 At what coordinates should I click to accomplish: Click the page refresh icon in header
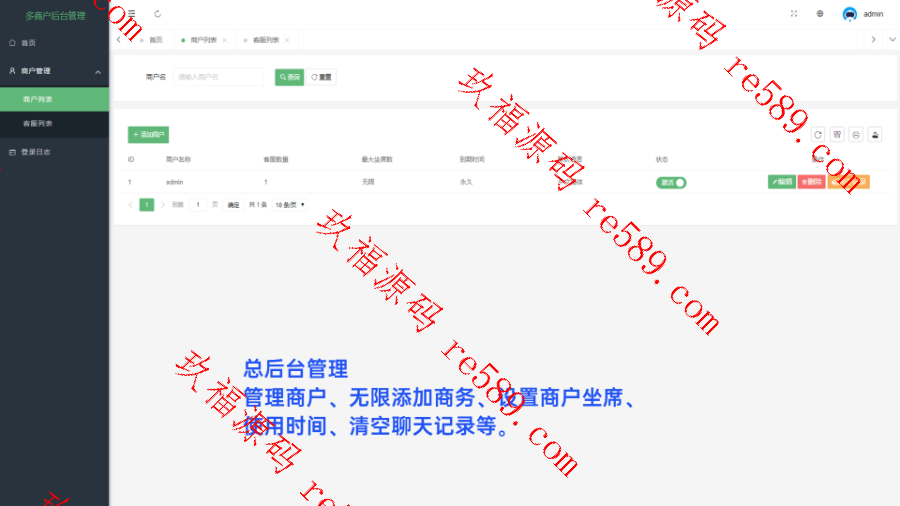coord(157,14)
